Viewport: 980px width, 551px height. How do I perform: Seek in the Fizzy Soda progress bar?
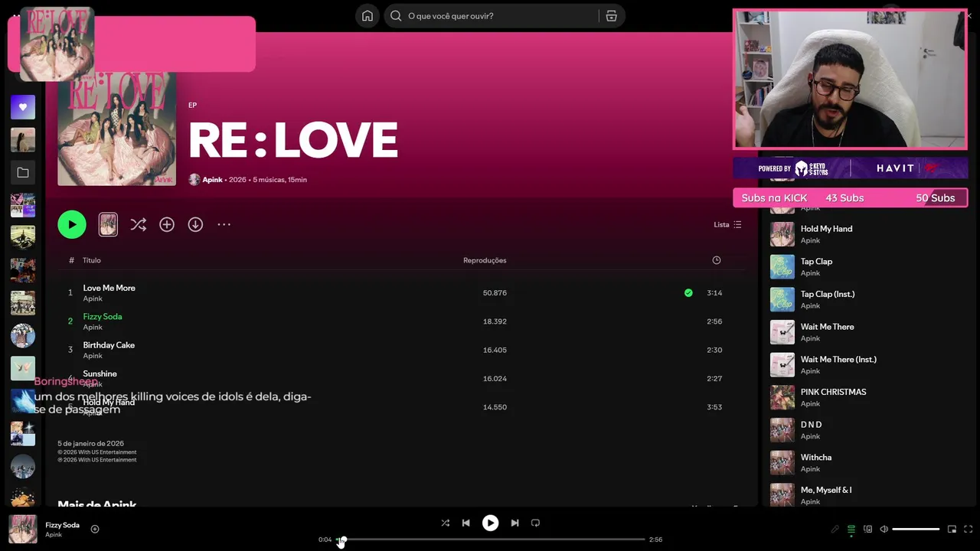490,540
